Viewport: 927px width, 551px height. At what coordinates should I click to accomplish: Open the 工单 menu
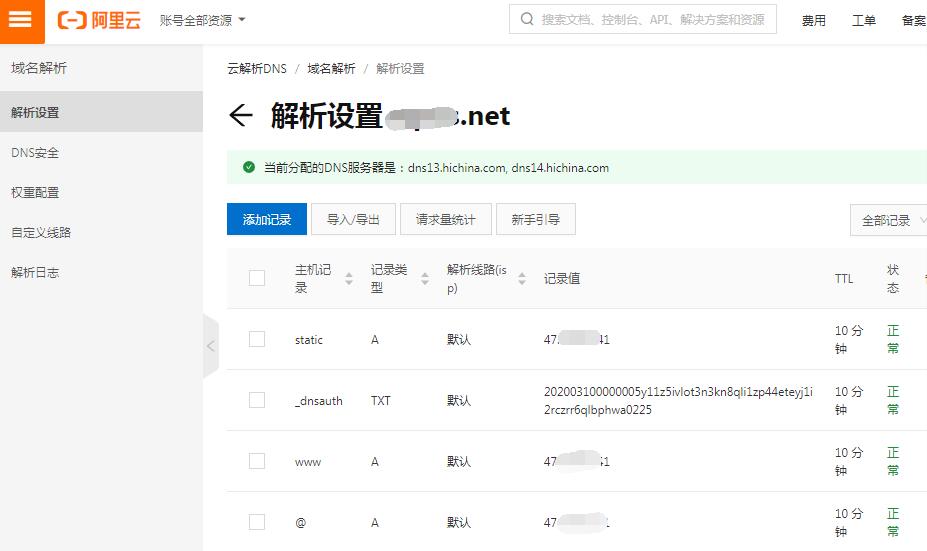coord(864,21)
